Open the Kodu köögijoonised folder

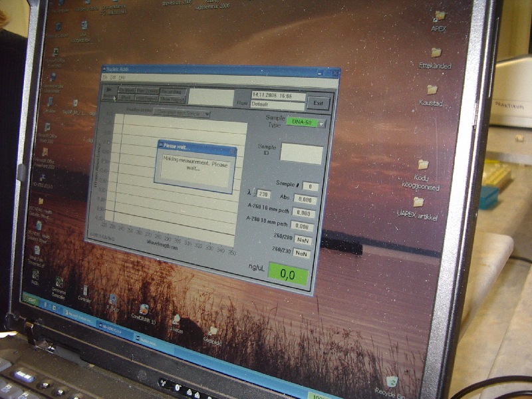(x=422, y=175)
